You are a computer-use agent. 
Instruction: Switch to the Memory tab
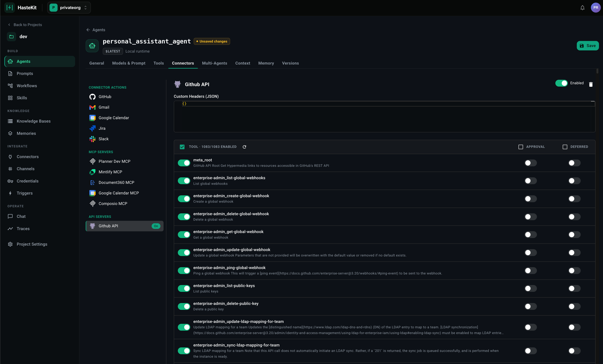(x=266, y=63)
